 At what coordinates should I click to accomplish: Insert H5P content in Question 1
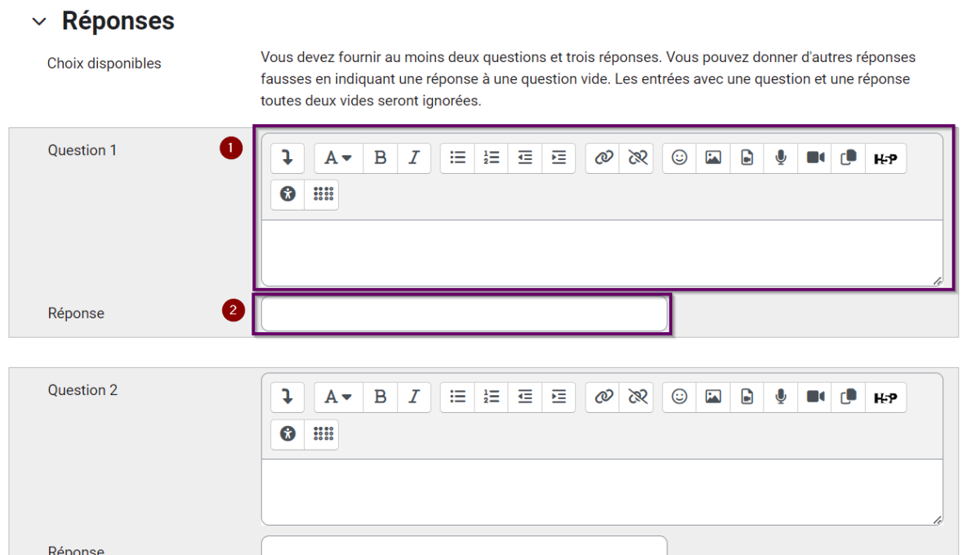(x=886, y=158)
